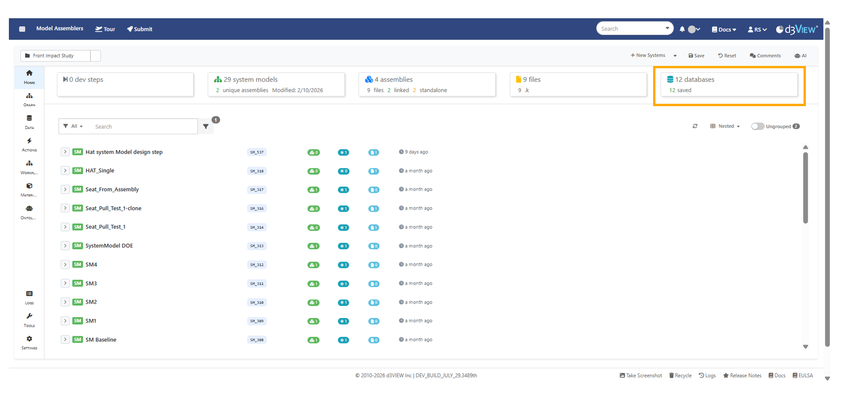Expand the HAT_Single system model row
868x398 pixels.
click(65, 171)
